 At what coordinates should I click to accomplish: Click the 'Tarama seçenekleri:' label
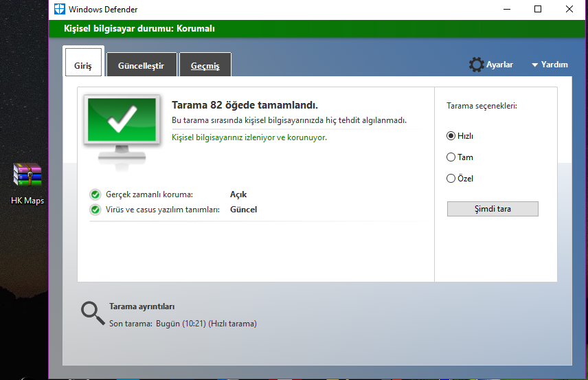482,106
